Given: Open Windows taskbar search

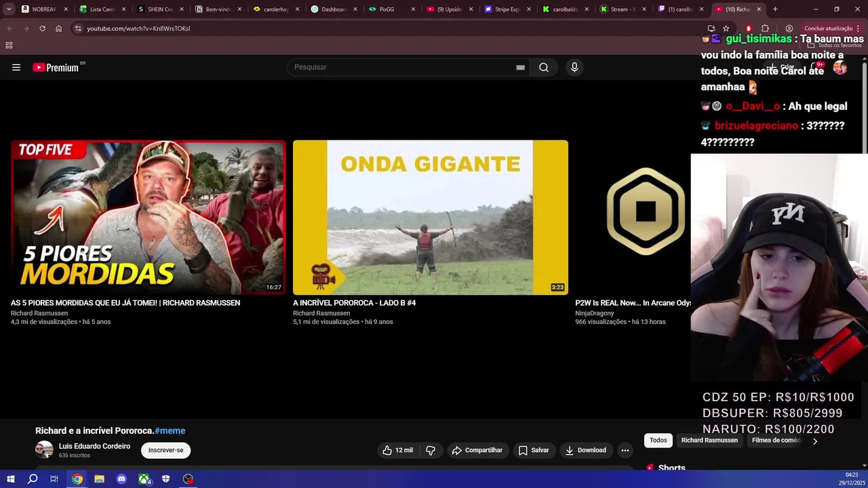Looking at the screenshot, I should point(33,479).
